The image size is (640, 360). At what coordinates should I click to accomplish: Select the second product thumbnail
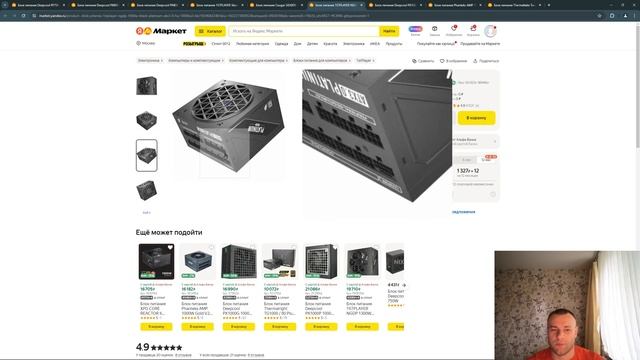[x=147, y=120]
